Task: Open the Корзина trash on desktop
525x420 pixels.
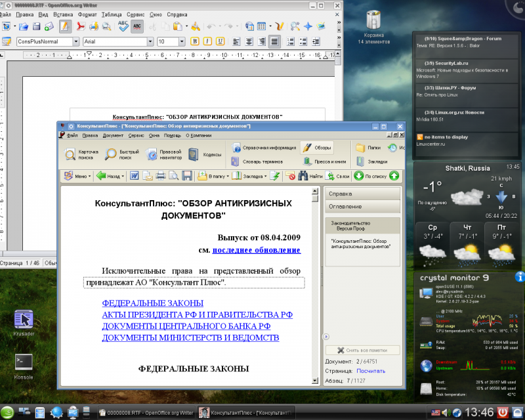Action: (x=373, y=27)
